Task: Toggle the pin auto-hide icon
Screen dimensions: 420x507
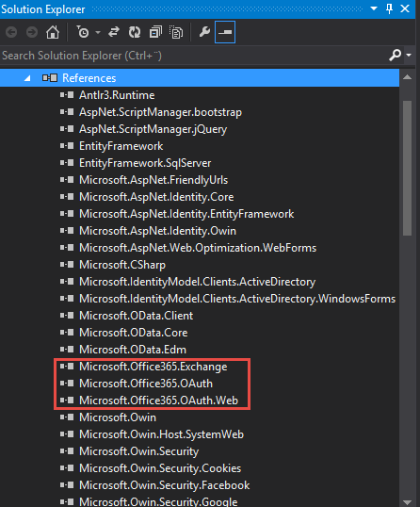Action: (x=389, y=8)
